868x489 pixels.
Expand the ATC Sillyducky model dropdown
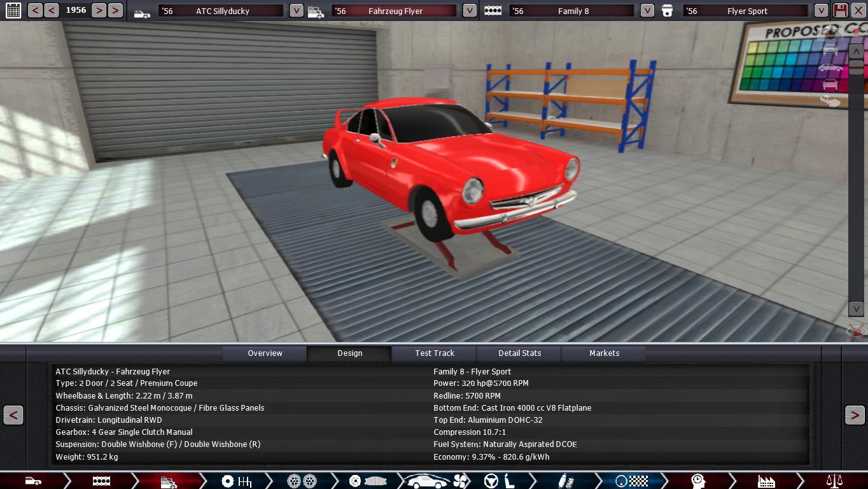click(296, 11)
